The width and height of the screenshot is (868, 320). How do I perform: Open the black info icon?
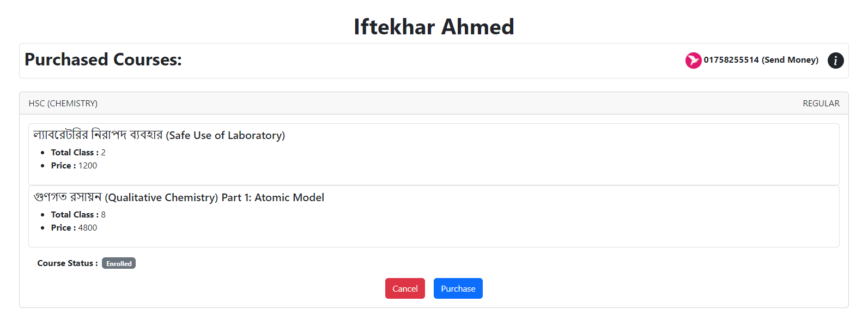tap(835, 61)
